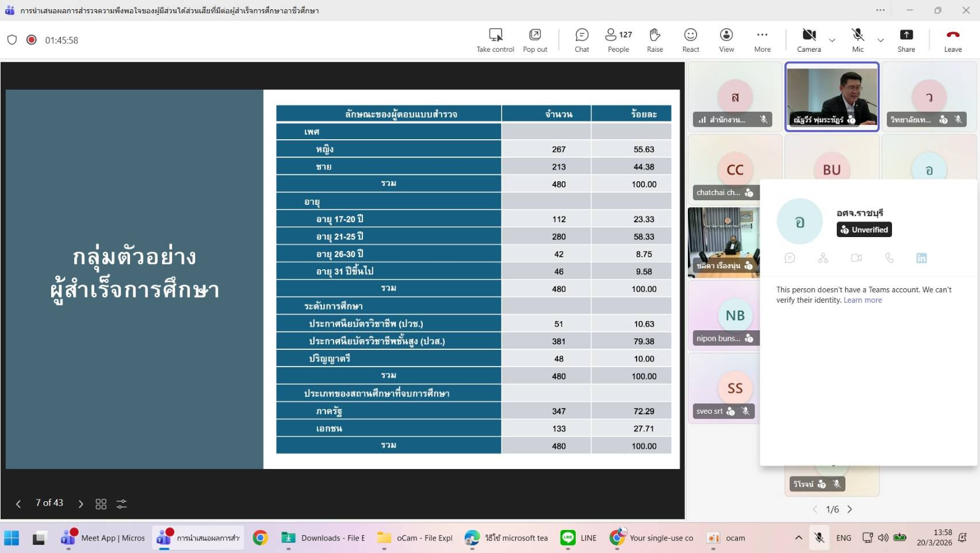Open the meeting Chat panel
The height and width of the screenshot is (553, 980).
581,35
